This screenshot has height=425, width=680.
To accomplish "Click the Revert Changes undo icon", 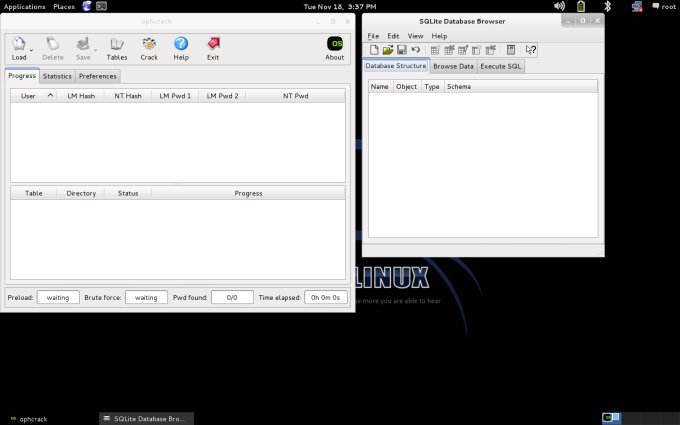I will coord(415,50).
